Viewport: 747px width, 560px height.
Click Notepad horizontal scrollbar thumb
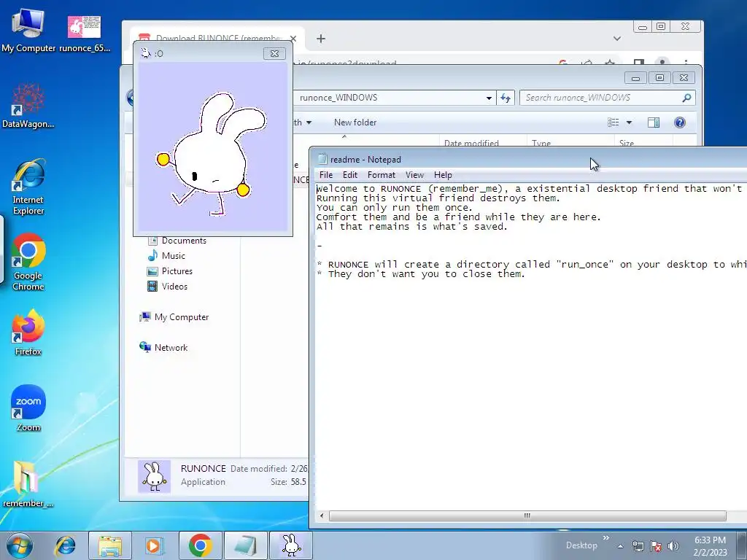click(x=527, y=516)
